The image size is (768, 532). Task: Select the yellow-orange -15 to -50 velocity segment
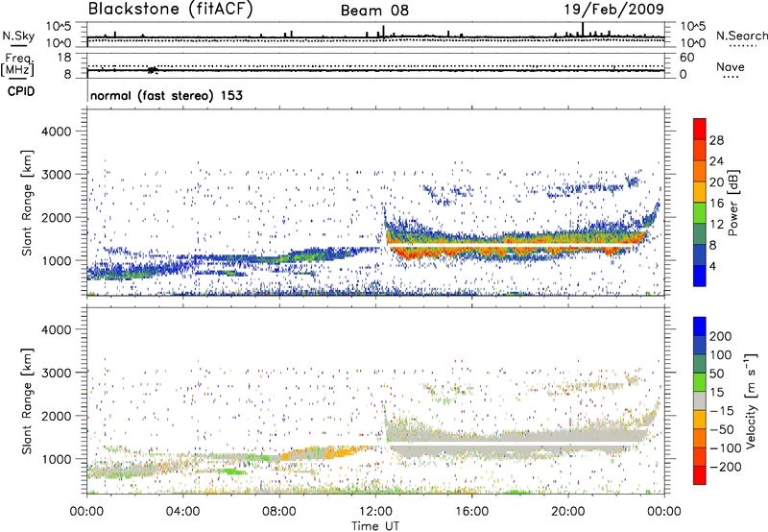point(700,420)
